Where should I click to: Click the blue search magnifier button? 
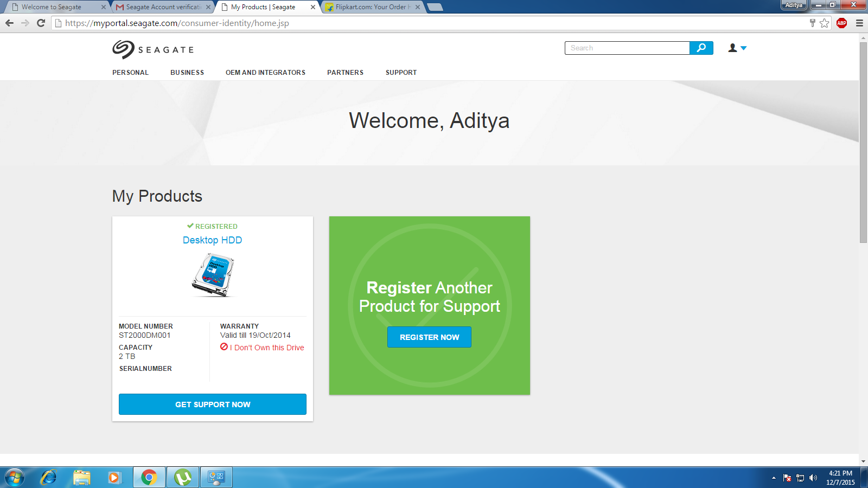701,48
